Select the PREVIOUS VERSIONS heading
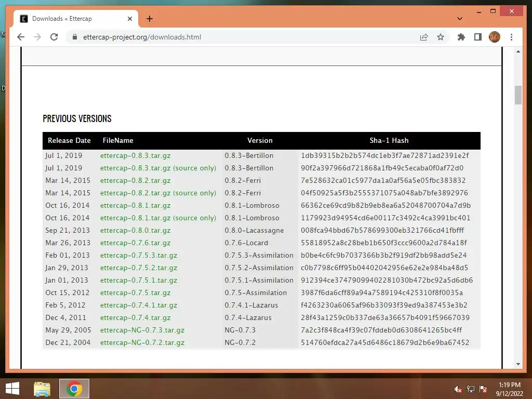The width and height of the screenshot is (532, 399). pos(77,119)
